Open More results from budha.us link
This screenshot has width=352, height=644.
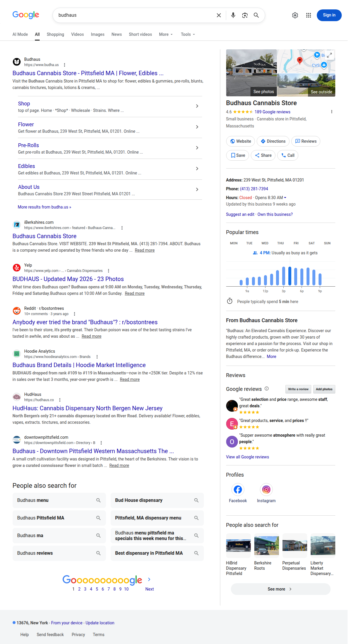[x=44, y=207]
